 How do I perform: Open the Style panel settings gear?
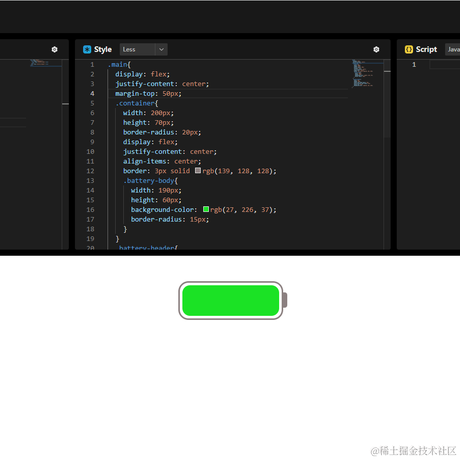coord(376,49)
